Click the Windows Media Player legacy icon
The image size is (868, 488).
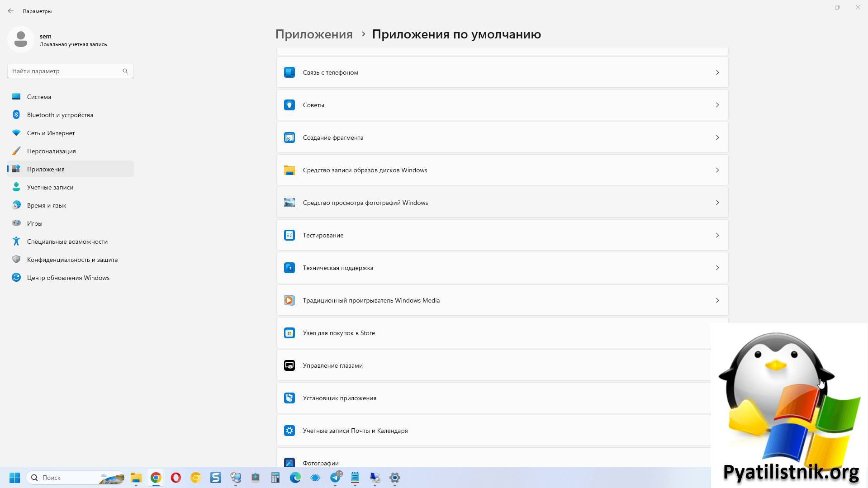[289, 300]
